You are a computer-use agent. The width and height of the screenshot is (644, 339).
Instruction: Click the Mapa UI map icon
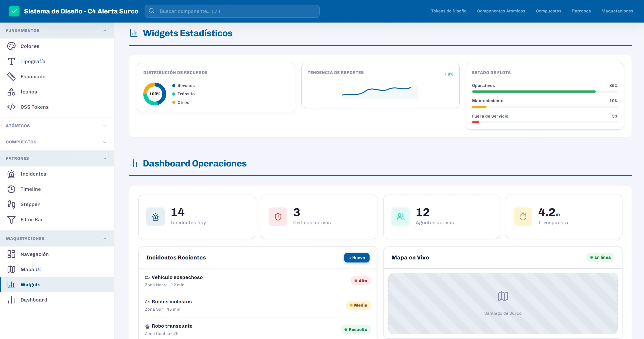pyautogui.click(x=11, y=269)
